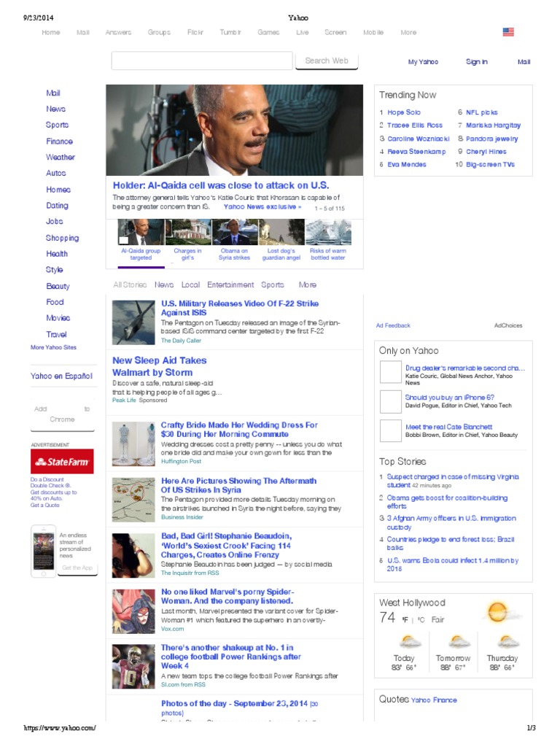This screenshot has height=747, width=560.
Task: Click the Thursday forecast cloud icon
Action: click(507, 641)
